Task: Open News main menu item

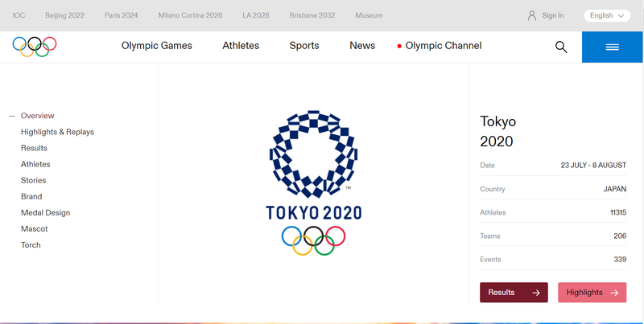Action: pos(362,46)
